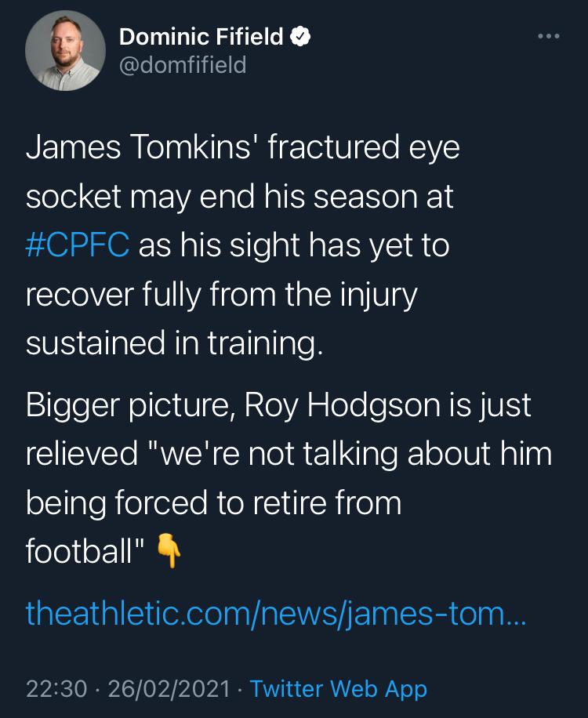Click the 26/02/2021 date
Viewport: 588px width, 718px height.
pyautogui.click(x=169, y=689)
